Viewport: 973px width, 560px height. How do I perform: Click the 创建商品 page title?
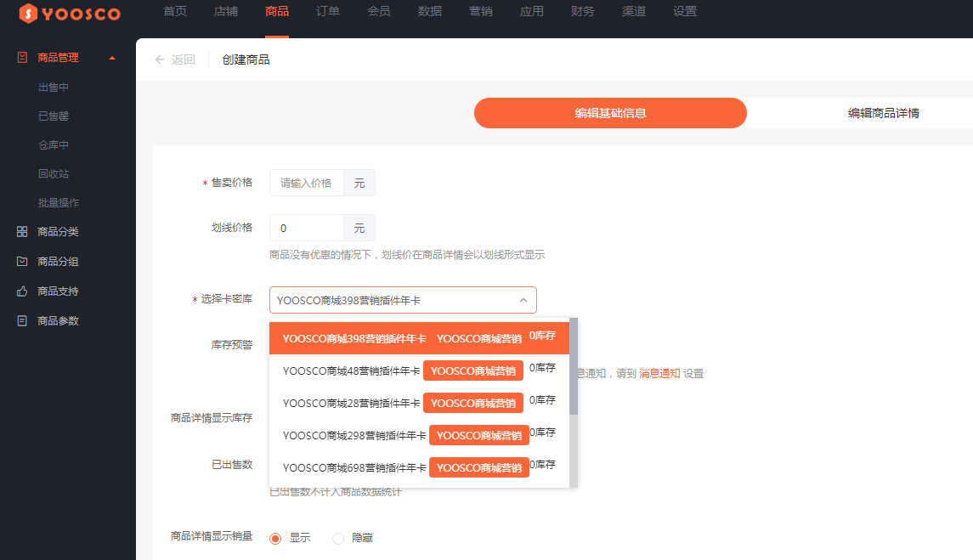246,59
